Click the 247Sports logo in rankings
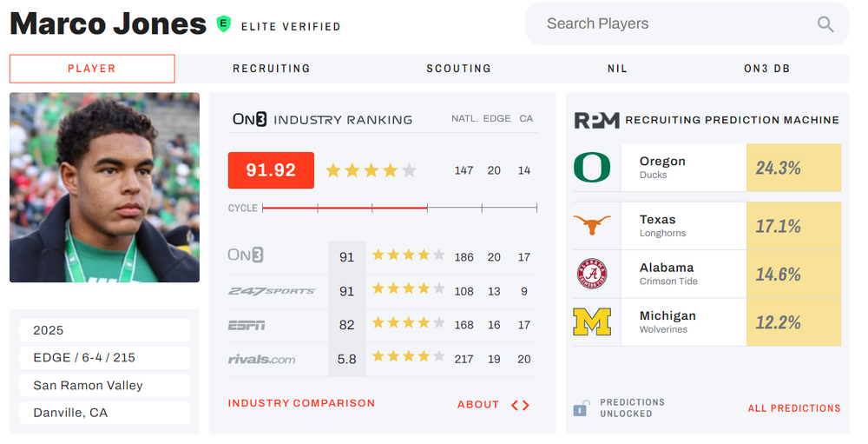The width and height of the screenshot is (868, 444). click(x=272, y=291)
